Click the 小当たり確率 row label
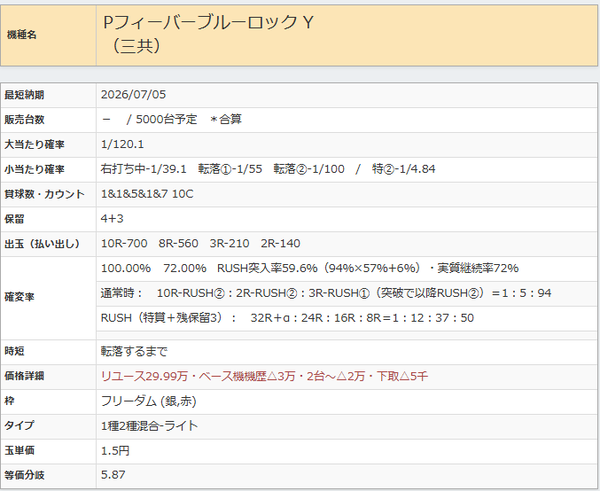Image resolution: width=600 pixels, height=491 pixels. point(34,169)
